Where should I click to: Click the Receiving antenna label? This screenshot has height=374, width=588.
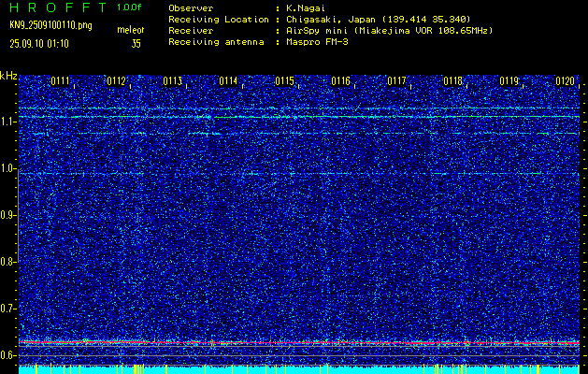point(216,42)
